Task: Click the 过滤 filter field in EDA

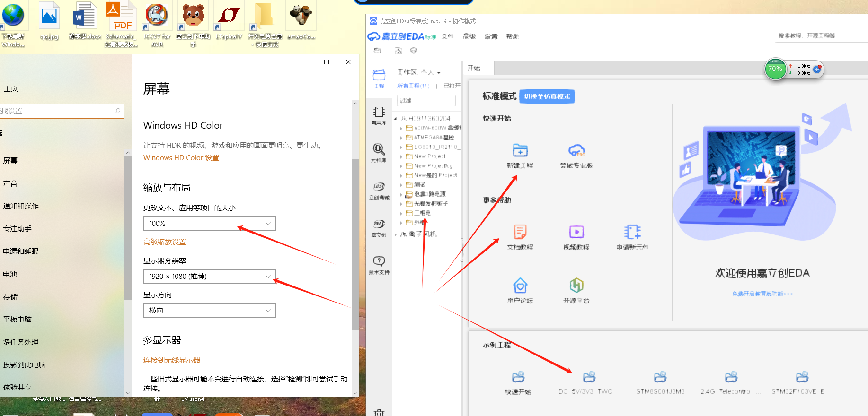Action: tap(426, 101)
